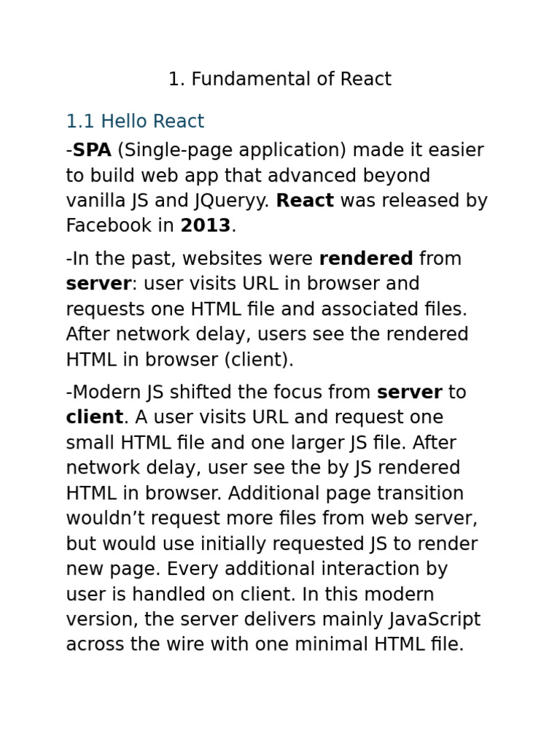Screen dimensions: 560x747
Task: Click the bold word 'rendered'
Action: click(x=366, y=259)
